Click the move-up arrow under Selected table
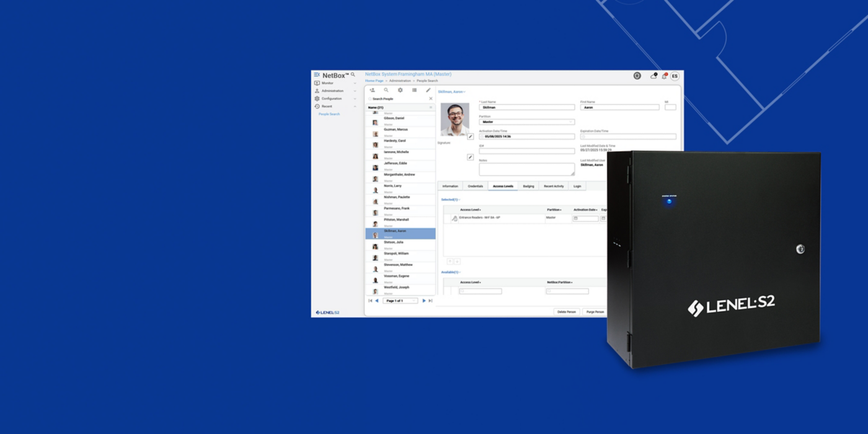 (x=450, y=262)
